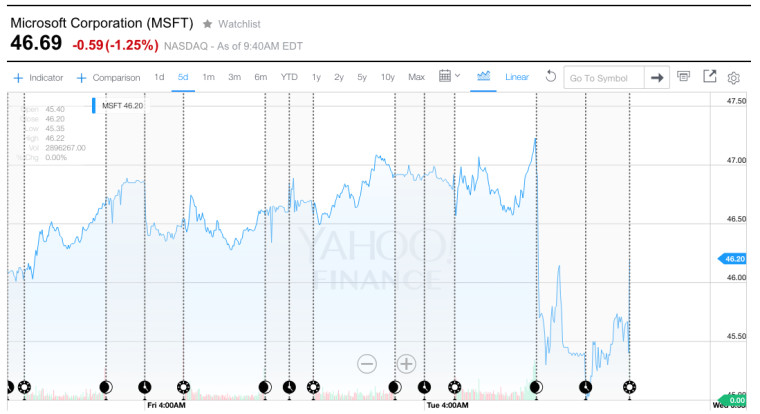Switch to the 1m time range

[208, 77]
